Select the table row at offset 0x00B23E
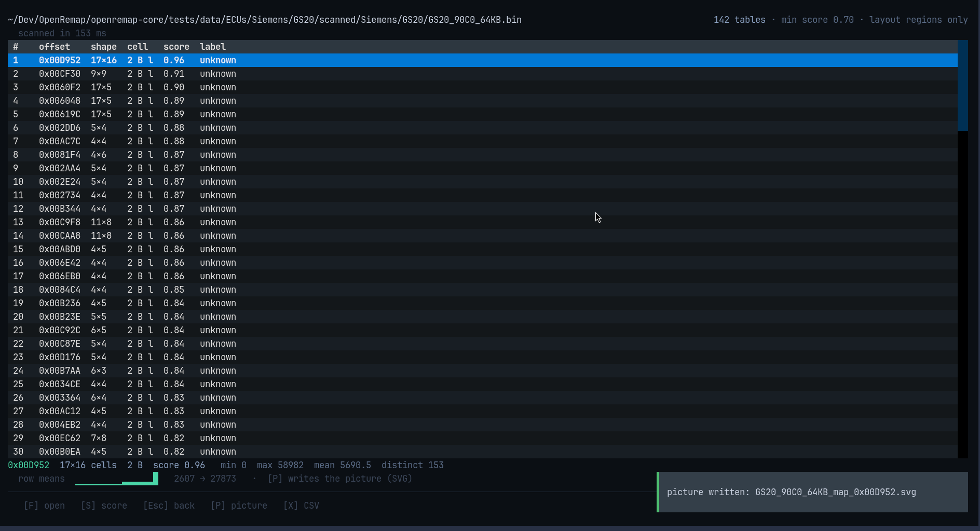This screenshot has width=980, height=531. pyautogui.click(x=483, y=317)
